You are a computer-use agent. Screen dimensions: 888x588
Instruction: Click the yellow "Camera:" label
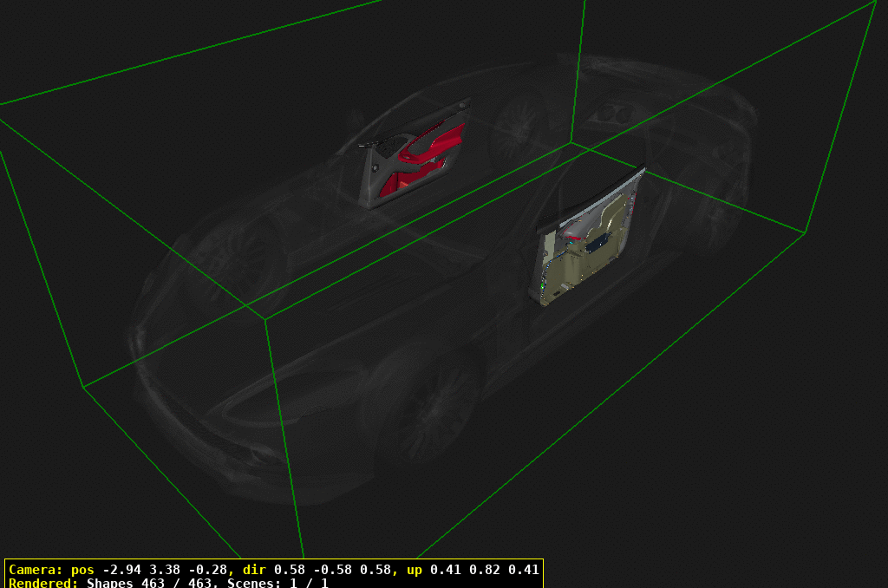(33, 570)
